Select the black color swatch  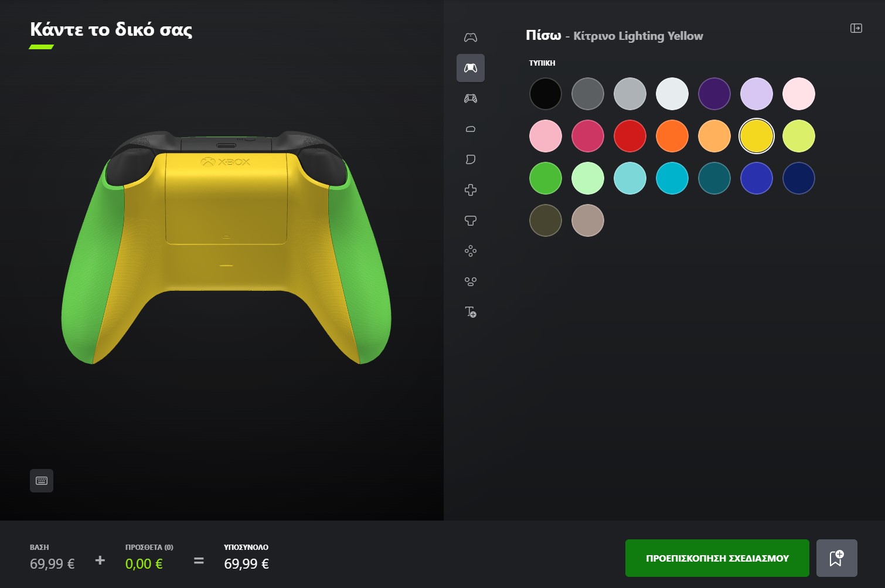click(x=545, y=93)
